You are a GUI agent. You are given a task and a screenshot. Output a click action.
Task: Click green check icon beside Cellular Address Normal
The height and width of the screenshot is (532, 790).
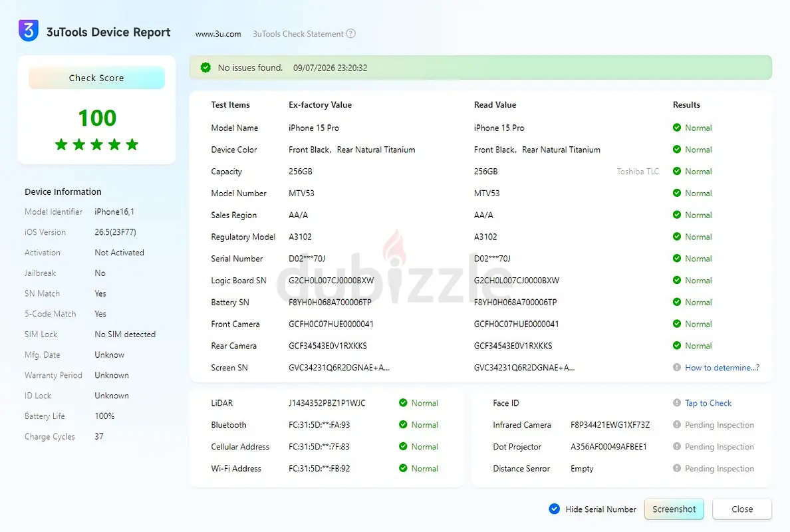tap(403, 446)
